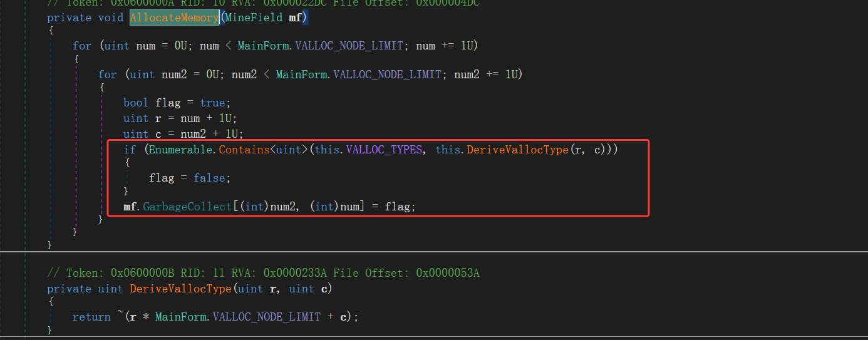
Task: Click the bold mf parameter in AllocateMemory's signature
Action: pos(296,18)
